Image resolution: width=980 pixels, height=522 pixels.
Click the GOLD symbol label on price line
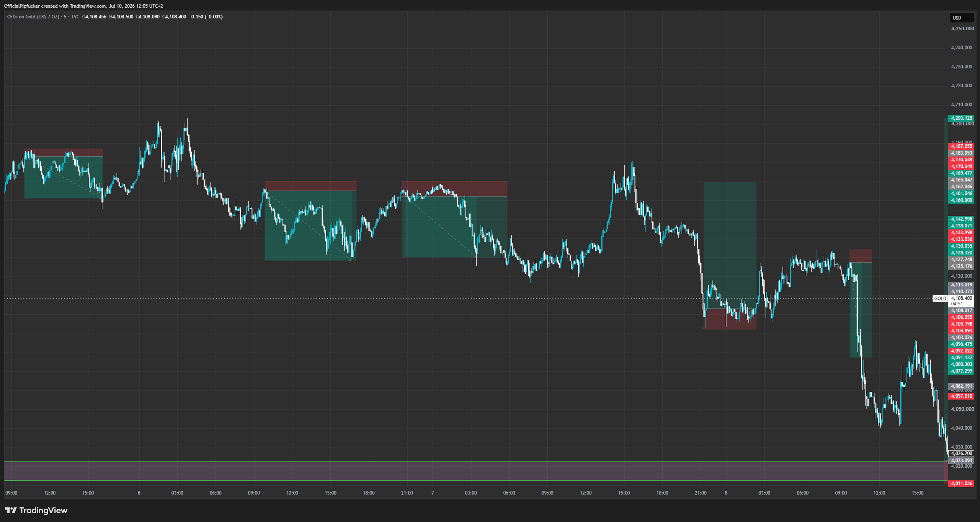point(940,299)
